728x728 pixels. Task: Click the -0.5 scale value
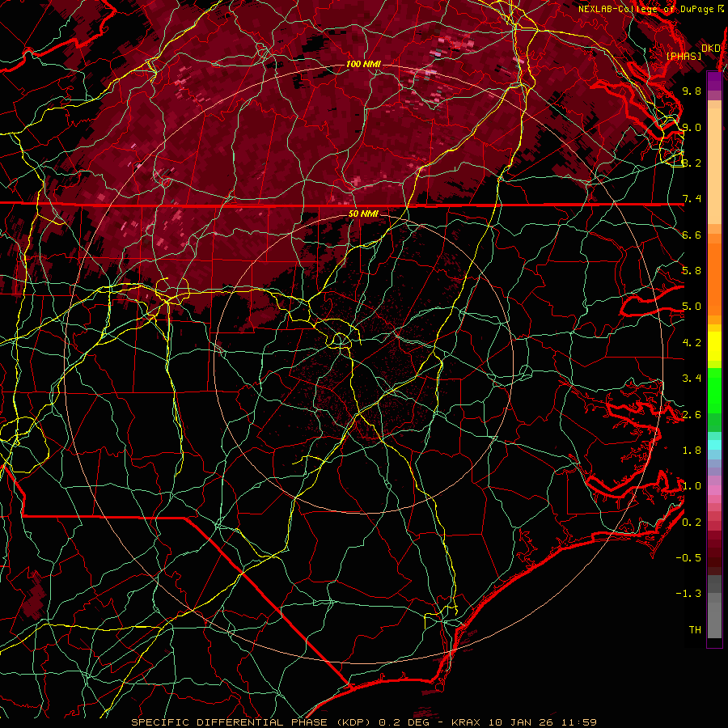click(688, 558)
